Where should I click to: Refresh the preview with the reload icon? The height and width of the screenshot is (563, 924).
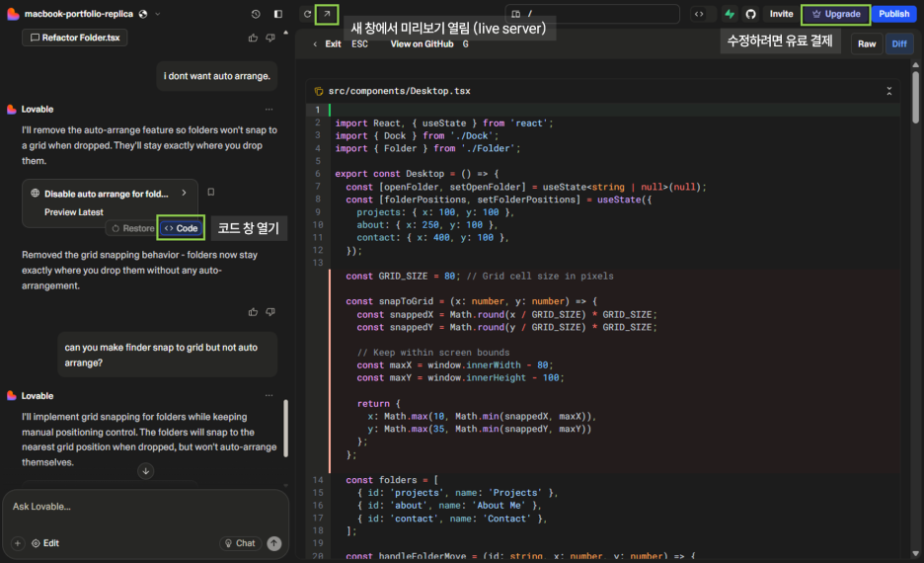point(307,14)
